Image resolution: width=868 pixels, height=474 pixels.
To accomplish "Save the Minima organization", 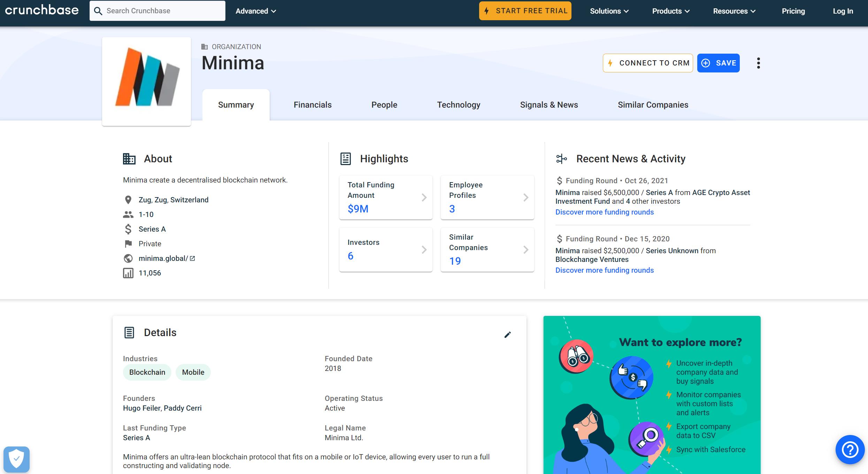I will pyautogui.click(x=719, y=63).
